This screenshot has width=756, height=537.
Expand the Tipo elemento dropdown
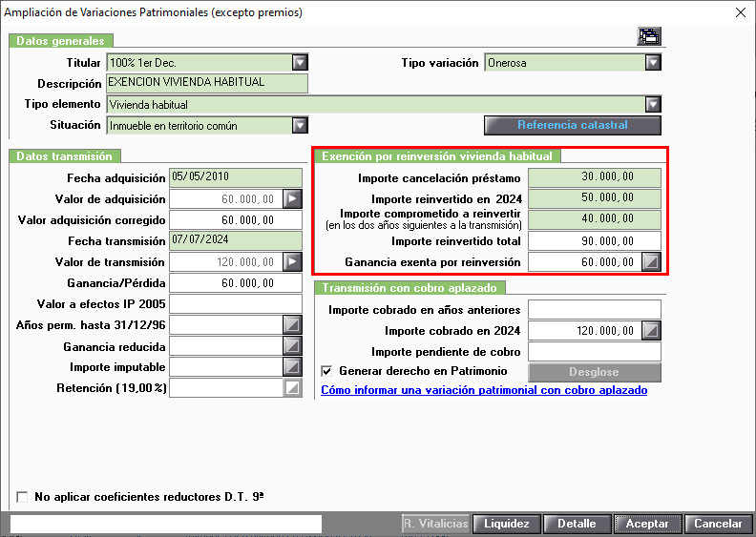point(653,105)
